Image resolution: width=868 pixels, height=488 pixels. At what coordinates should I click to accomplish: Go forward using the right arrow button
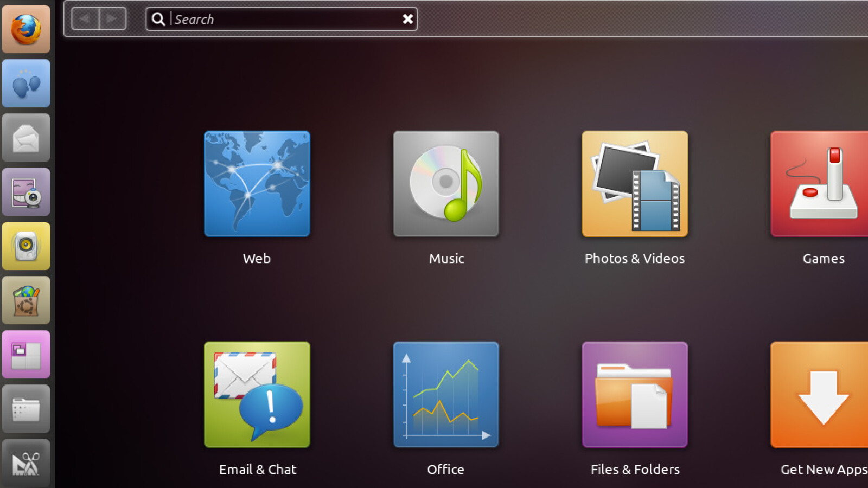pyautogui.click(x=112, y=19)
